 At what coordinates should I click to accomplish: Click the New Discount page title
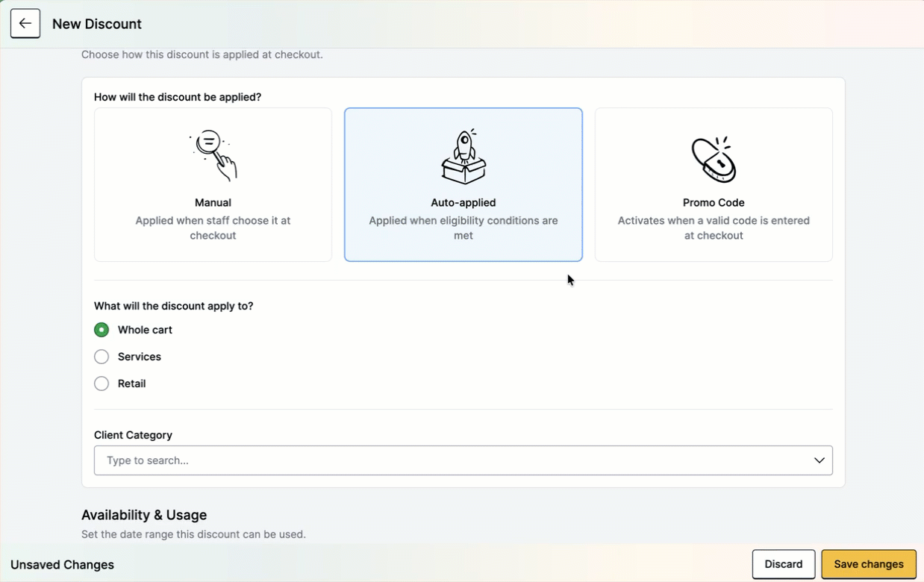97,24
